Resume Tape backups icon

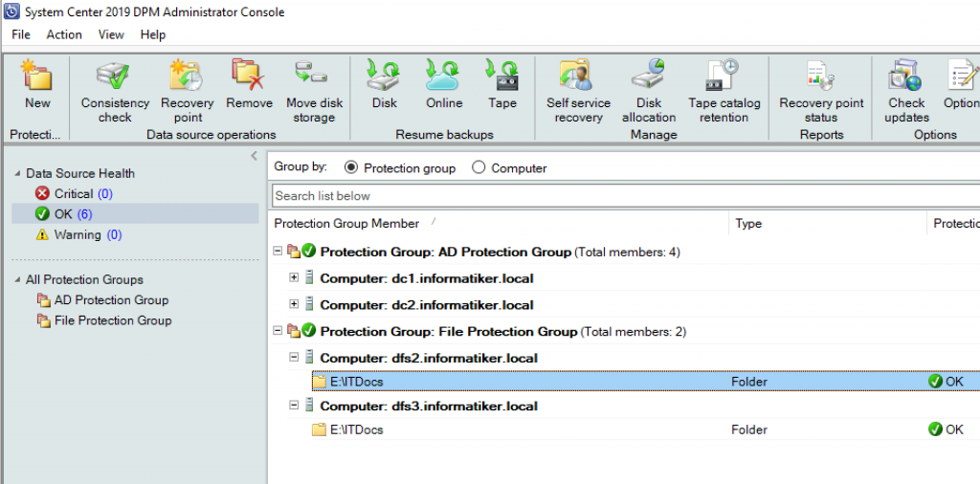[x=501, y=76]
